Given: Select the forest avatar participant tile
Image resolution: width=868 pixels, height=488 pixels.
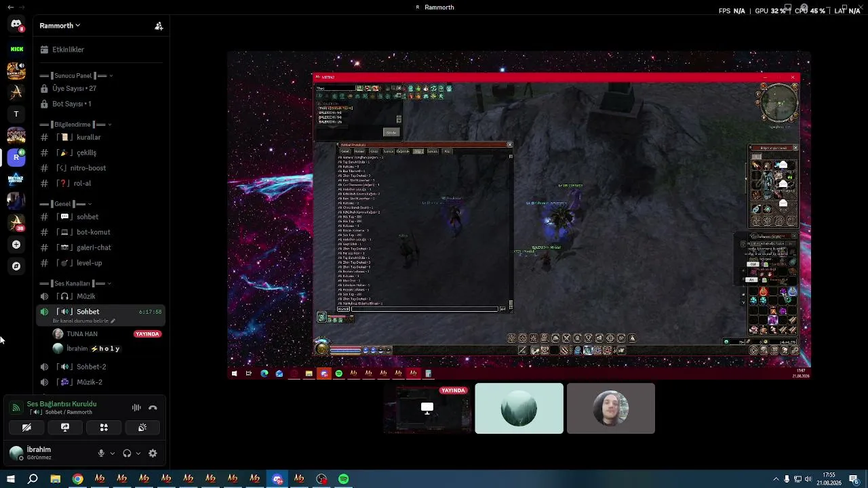Looking at the screenshot, I should tap(519, 408).
